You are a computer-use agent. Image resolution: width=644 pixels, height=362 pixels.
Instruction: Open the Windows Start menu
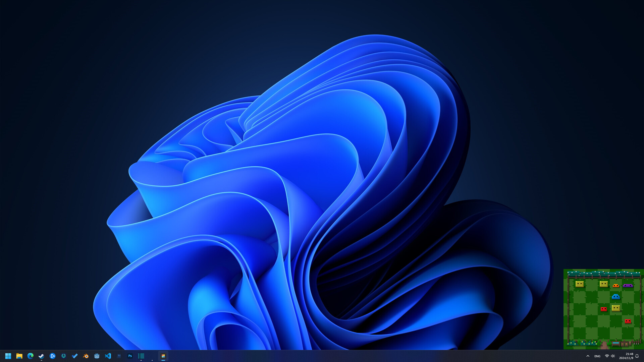pyautogui.click(x=8, y=356)
